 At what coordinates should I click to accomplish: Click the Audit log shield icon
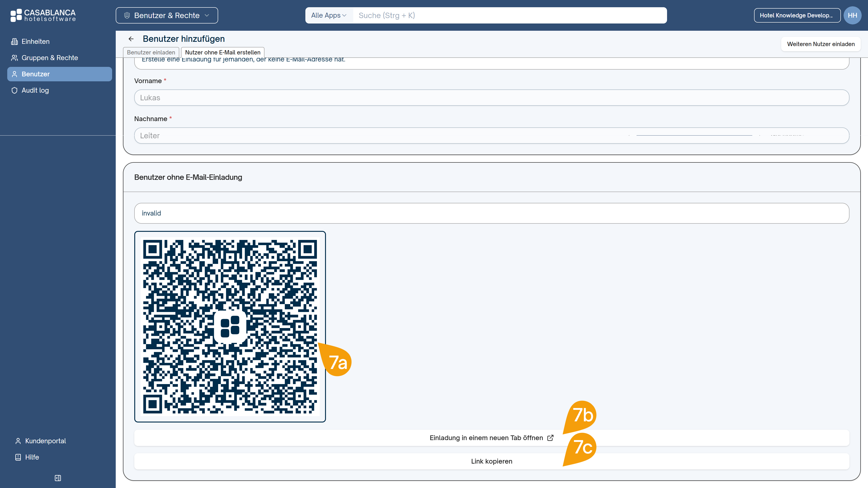click(x=14, y=90)
